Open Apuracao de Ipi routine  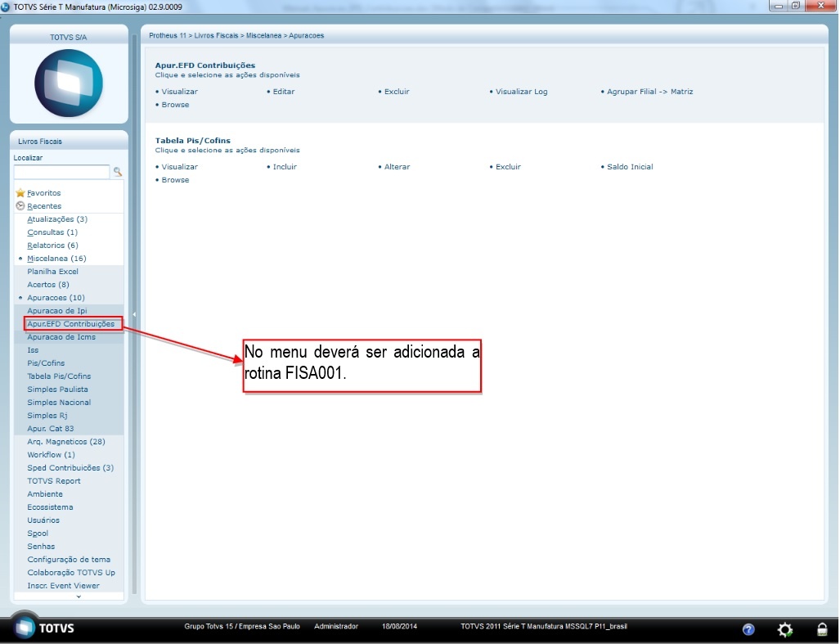click(x=57, y=311)
